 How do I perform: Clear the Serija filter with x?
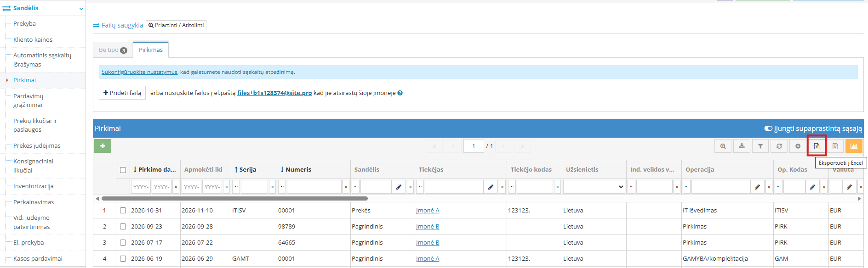(x=272, y=187)
